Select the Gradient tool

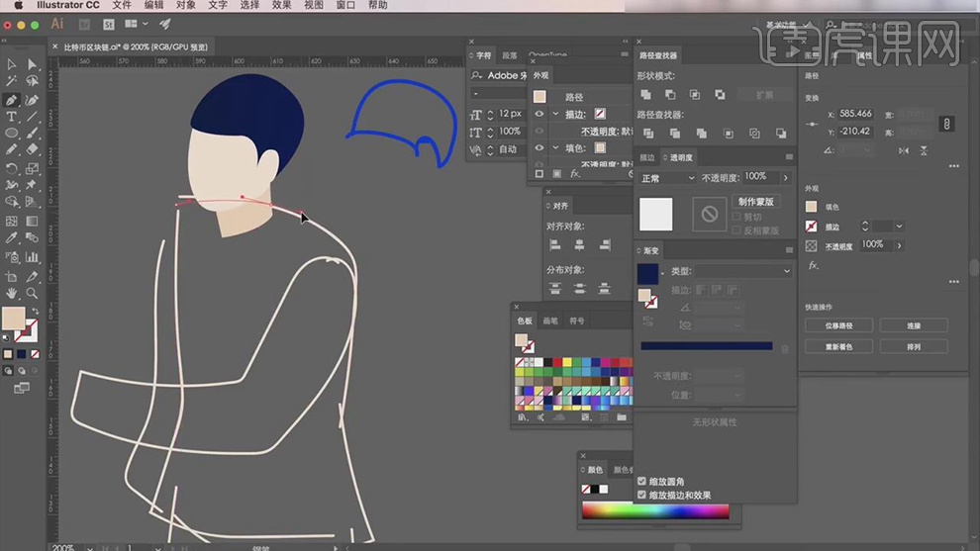pos(32,222)
